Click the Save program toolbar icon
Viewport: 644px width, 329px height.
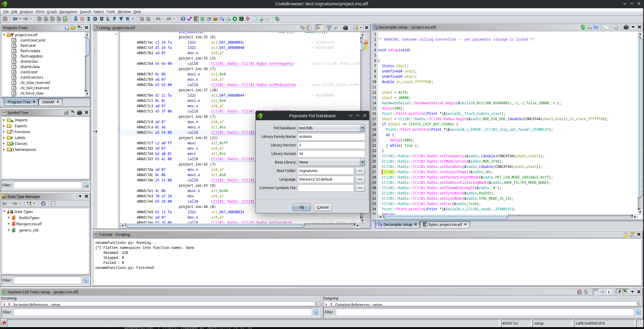point(5,19)
